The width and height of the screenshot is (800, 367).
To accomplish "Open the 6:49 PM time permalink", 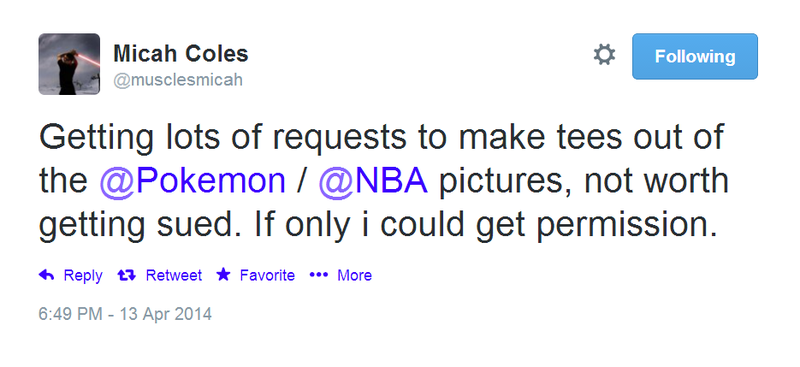I will click(72, 313).
